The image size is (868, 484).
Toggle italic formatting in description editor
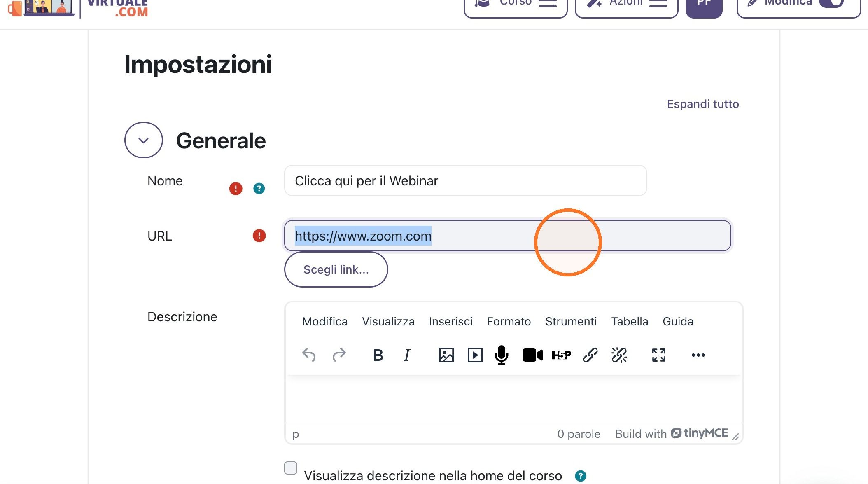[407, 355]
